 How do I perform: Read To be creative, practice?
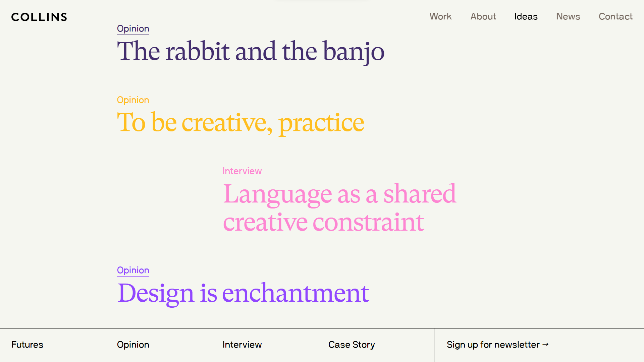coord(240,123)
